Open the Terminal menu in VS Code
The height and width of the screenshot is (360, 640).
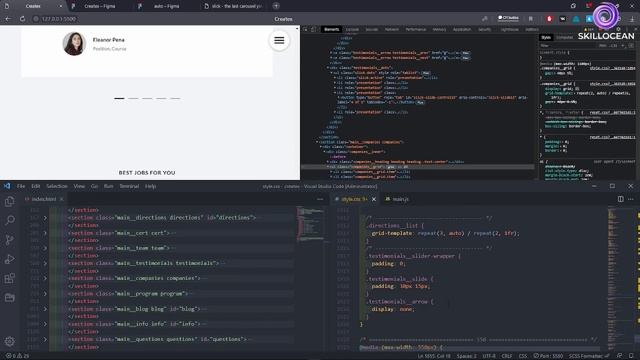[129, 186]
